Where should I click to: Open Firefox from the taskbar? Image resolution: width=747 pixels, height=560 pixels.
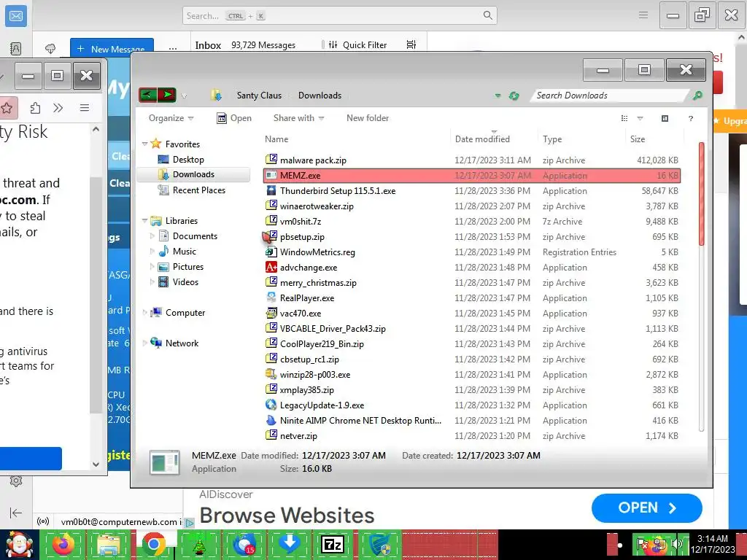coord(63,544)
